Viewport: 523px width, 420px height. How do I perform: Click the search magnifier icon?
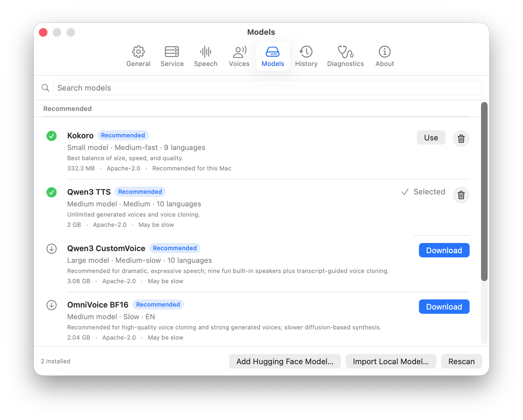pyautogui.click(x=45, y=88)
